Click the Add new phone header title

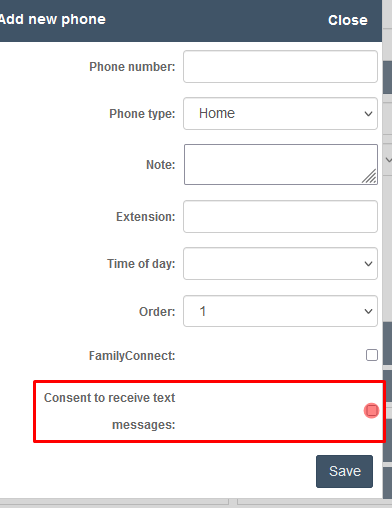(x=52, y=20)
